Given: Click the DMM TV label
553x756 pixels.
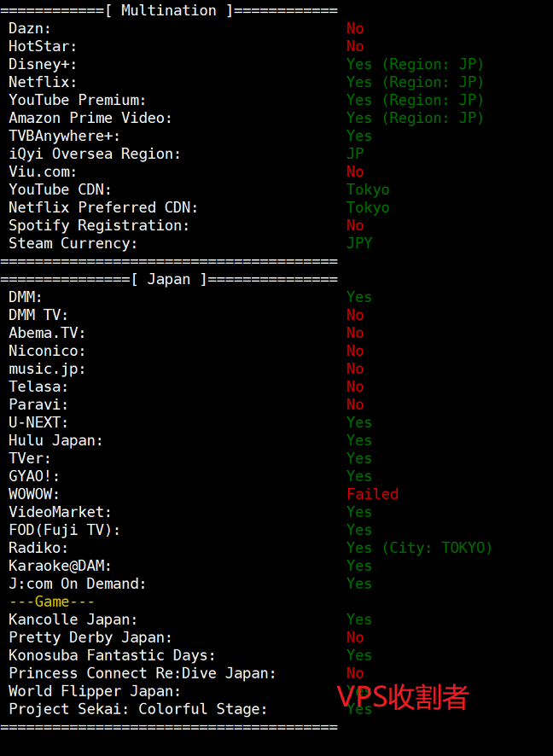Looking at the screenshot, I should 38,315.
